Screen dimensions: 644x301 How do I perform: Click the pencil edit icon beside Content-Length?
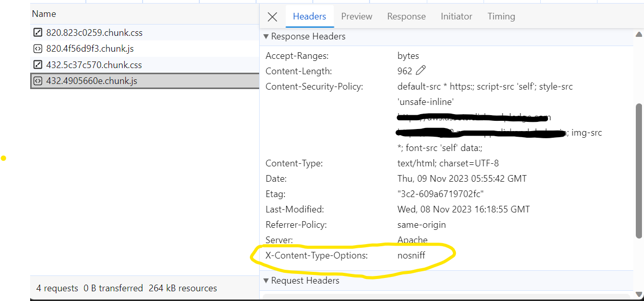point(421,71)
